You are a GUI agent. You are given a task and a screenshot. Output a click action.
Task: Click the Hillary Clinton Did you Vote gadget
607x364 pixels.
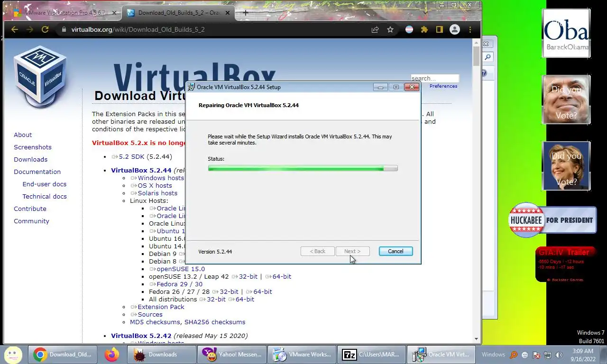coord(566,166)
